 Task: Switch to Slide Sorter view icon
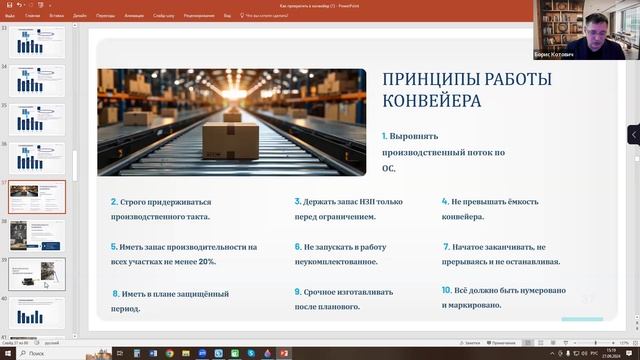click(x=540, y=343)
